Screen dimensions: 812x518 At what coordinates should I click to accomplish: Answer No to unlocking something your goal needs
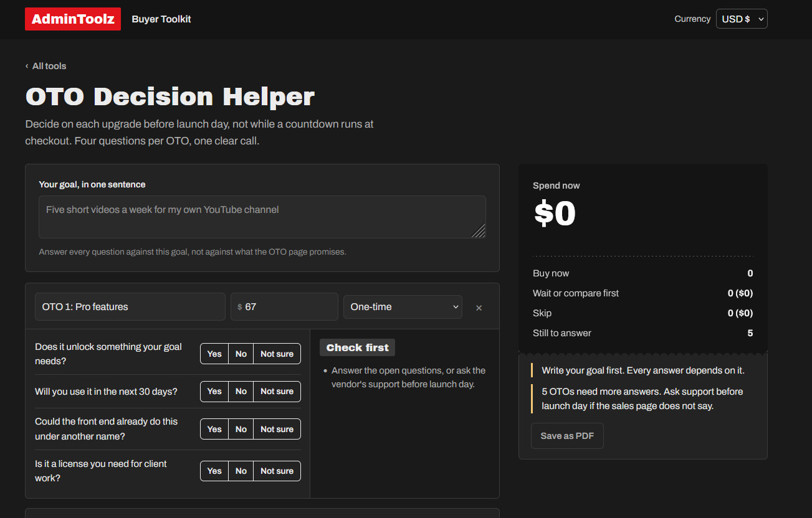241,354
